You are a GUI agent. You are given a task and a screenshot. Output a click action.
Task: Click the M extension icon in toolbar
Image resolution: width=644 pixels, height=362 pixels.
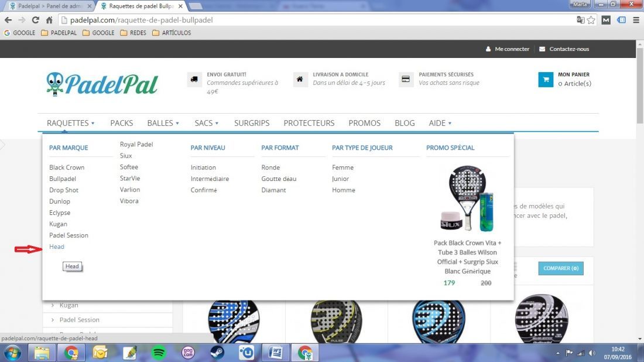[606, 20]
